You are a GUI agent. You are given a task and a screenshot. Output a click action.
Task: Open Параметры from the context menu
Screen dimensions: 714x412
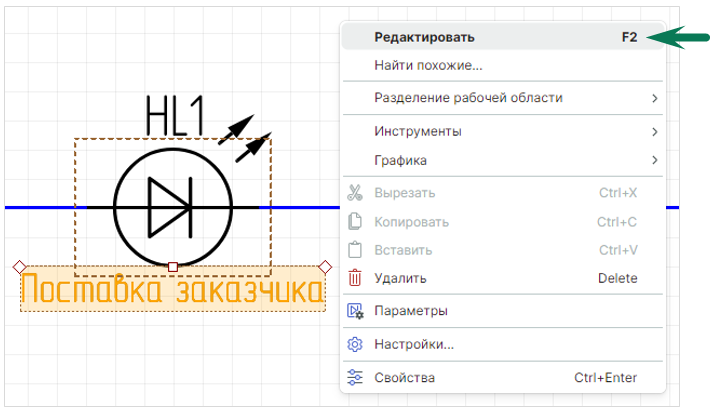point(503,311)
